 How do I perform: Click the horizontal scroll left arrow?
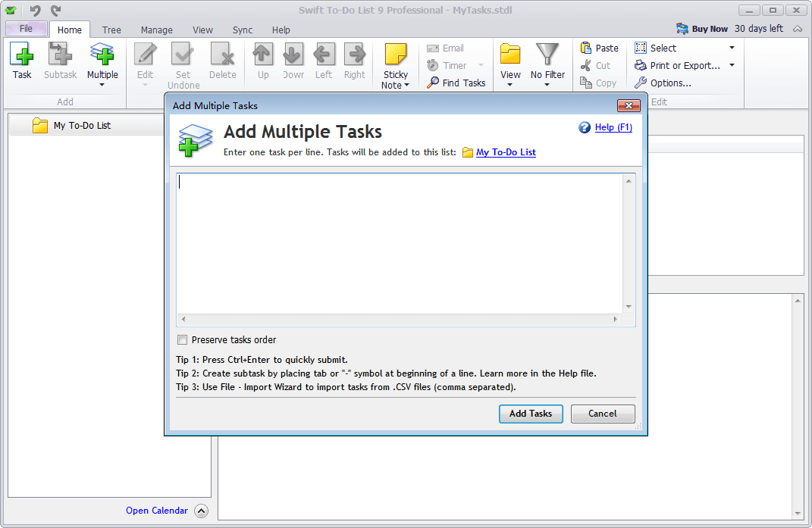pyautogui.click(x=183, y=320)
